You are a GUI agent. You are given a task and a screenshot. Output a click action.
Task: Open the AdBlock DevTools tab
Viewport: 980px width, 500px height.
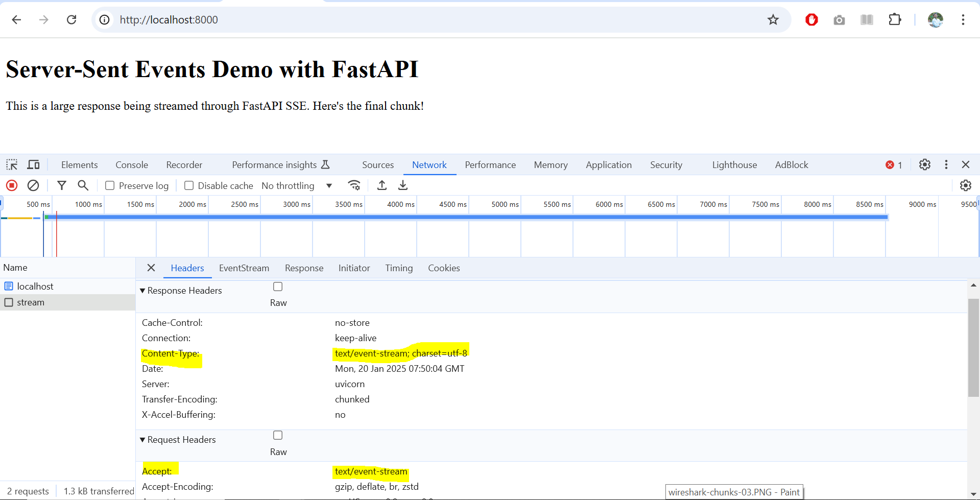(x=792, y=165)
